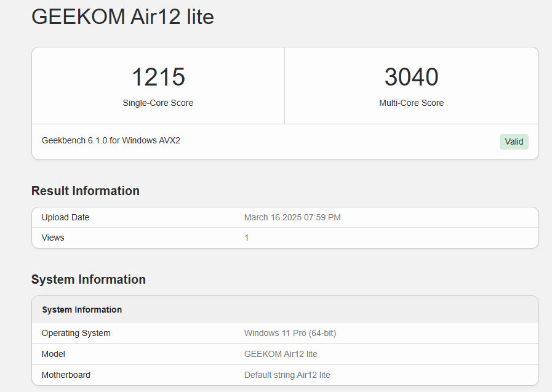This screenshot has height=392, width=552.
Task: Click the large System Information section heading
Action: pos(89,279)
